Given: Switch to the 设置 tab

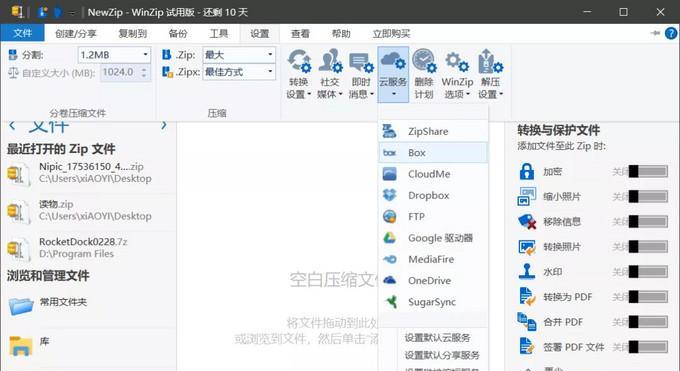Looking at the screenshot, I should click(259, 33).
